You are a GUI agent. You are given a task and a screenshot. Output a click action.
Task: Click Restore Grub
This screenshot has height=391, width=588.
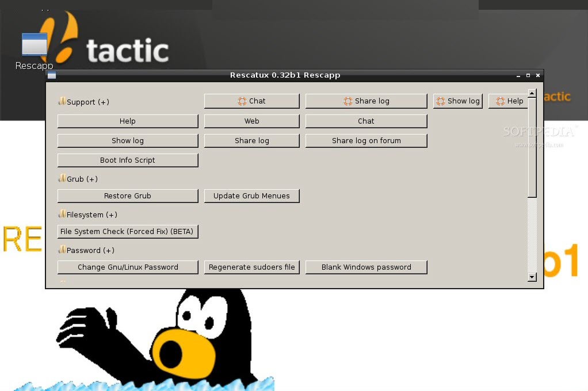[128, 195]
